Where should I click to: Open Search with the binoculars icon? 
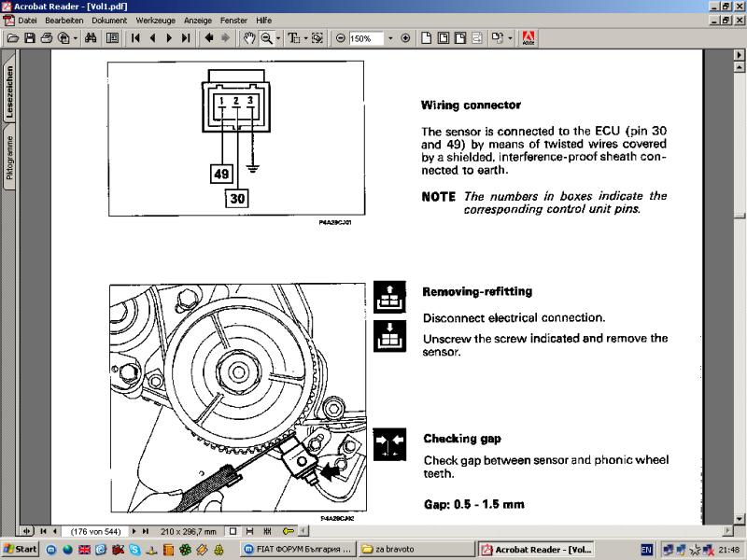(x=92, y=38)
